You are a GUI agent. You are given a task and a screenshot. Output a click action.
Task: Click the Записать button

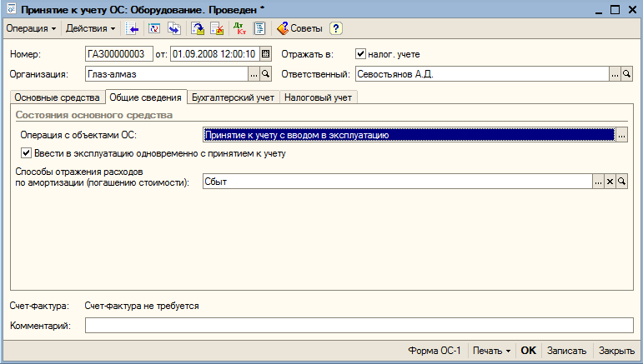pyautogui.click(x=566, y=351)
